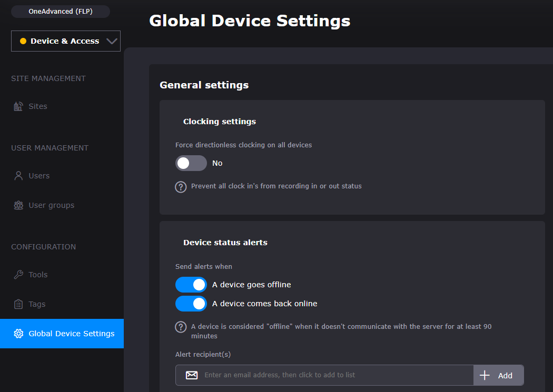The height and width of the screenshot is (392, 553).
Task: Click the Global Device Settings gear icon
Action: 18,334
